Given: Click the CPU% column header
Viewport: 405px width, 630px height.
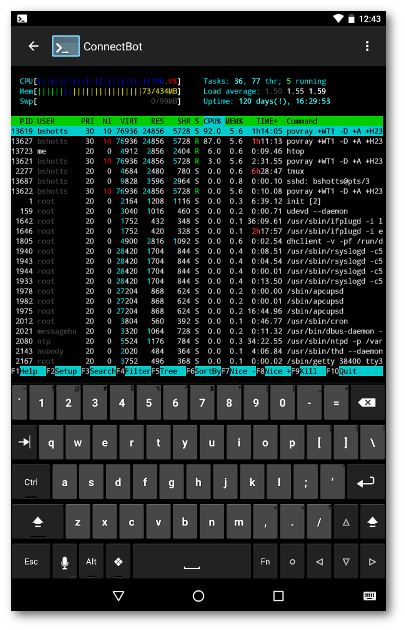Looking at the screenshot, I should click(213, 121).
